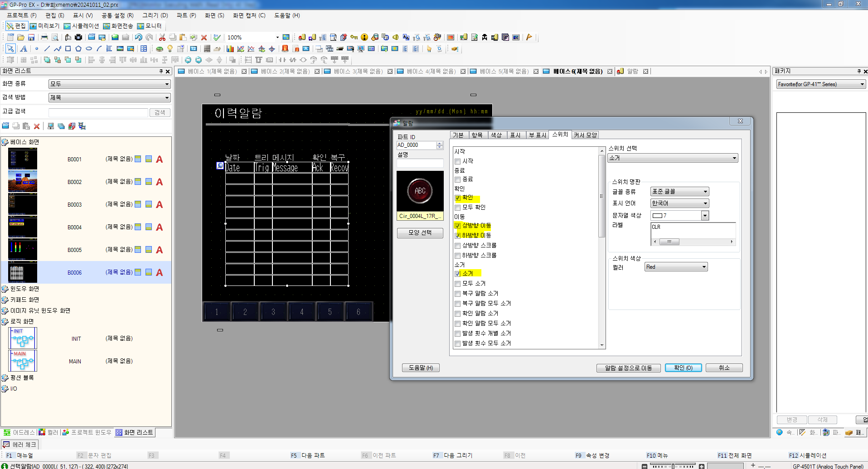Enable the 복구 알람 소거 checkbox
868x469 pixels.
[x=458, y=294]
